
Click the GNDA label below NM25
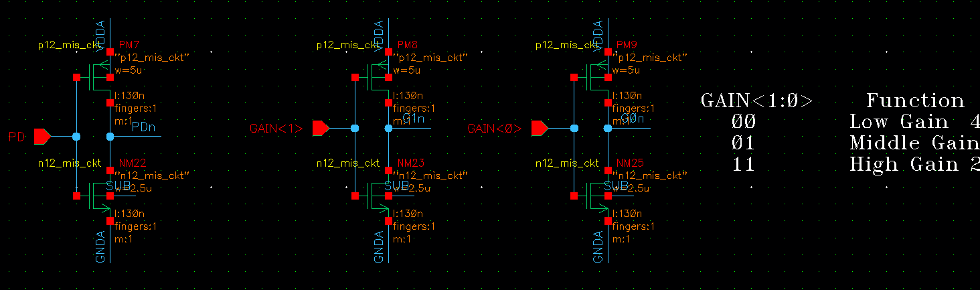599,246
